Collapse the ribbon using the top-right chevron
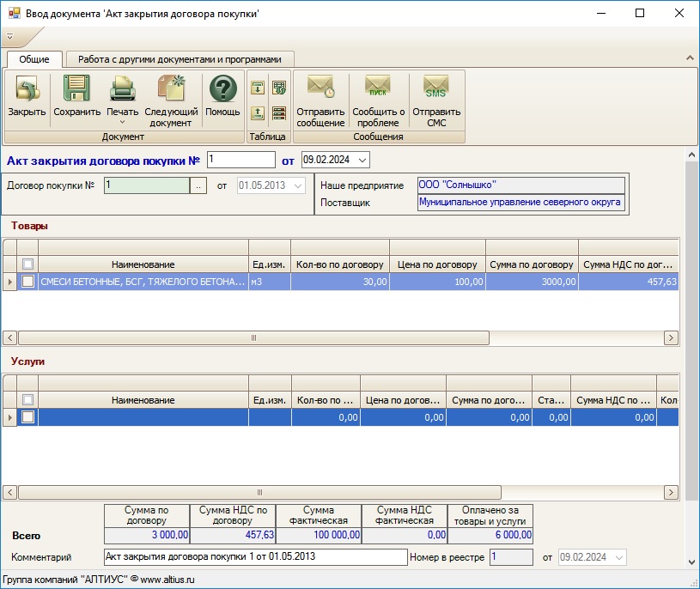The height and width of the screenshot is (589, 700). click(x=689, y=58)
